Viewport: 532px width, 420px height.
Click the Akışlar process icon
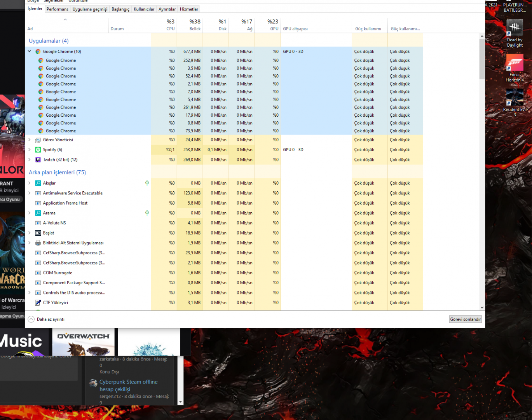click(x=38, y=183)
